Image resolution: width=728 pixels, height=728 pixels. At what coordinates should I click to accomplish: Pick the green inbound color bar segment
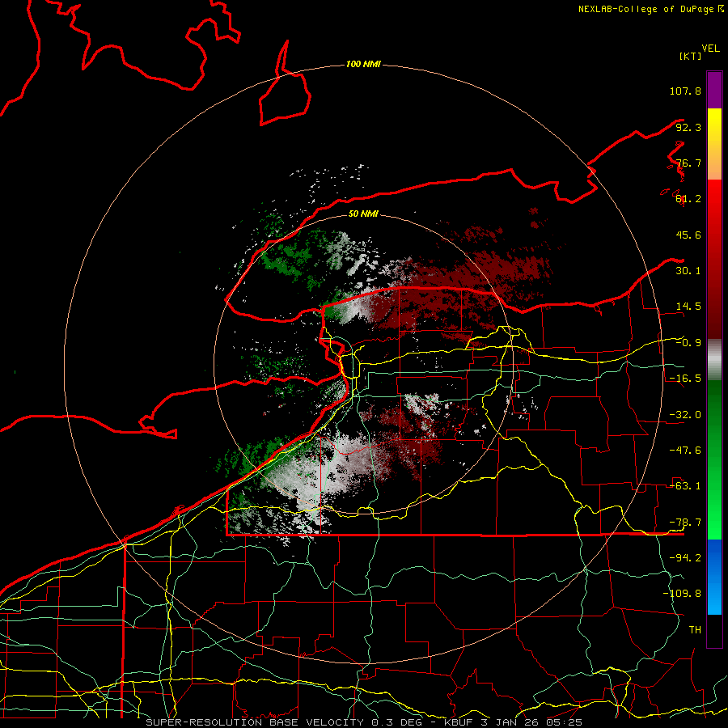pos(714,459)
